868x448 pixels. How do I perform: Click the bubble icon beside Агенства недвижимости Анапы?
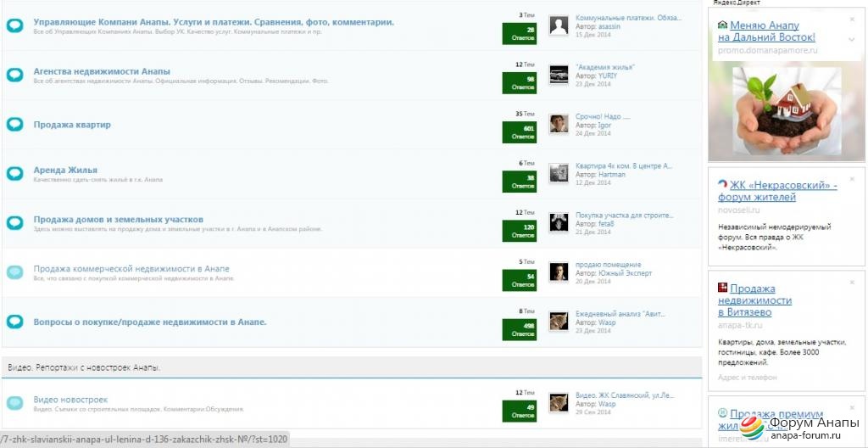tap(14, 76)
